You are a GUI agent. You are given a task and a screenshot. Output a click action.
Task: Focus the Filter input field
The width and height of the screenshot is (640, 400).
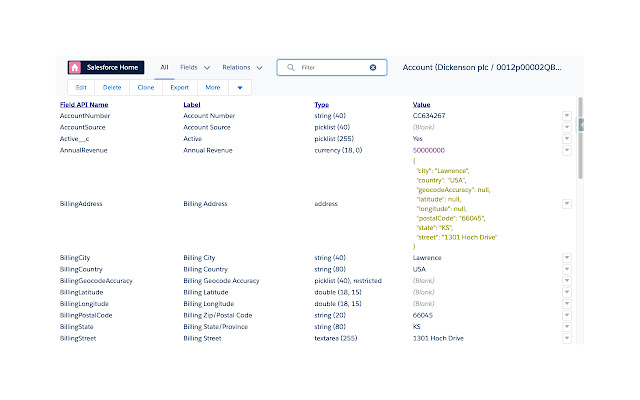[x=333, y=67]
